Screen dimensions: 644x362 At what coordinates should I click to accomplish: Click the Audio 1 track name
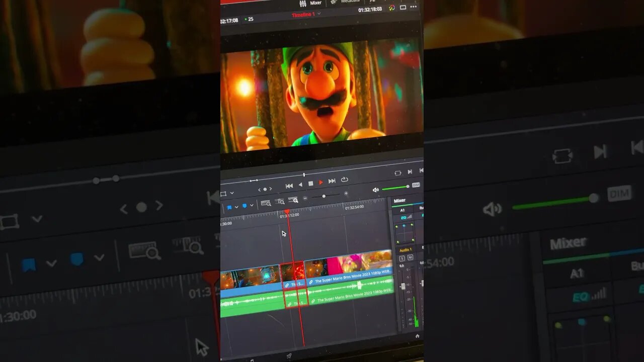(x=406, y=250)
